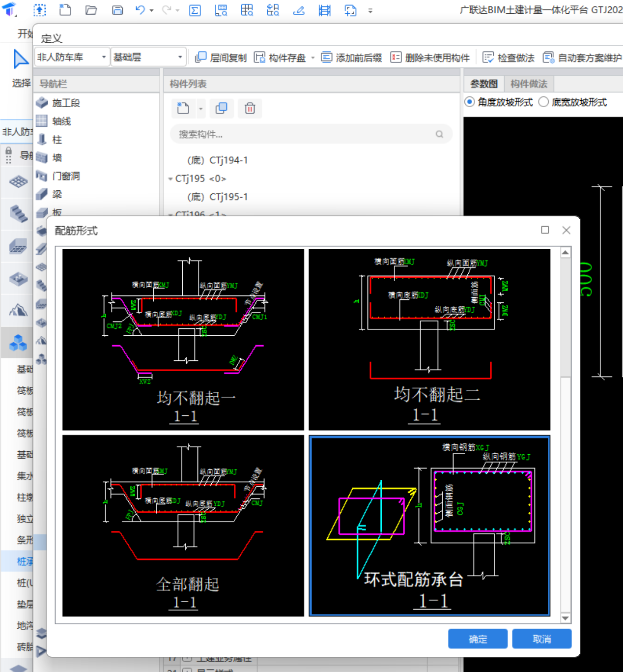Undo the last action
Image resolution: width=623 pixels, height=672 pixels.
(x=141, y=10)
